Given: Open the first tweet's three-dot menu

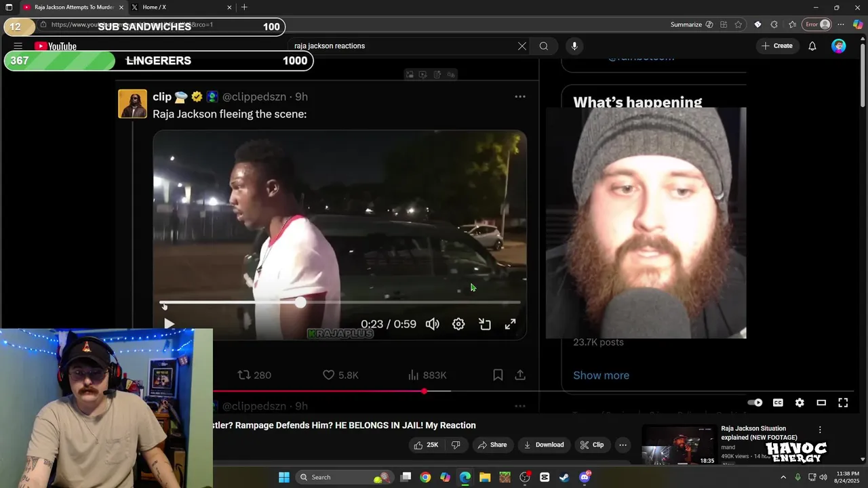Looking at the screenshot, I should click(520, 97).
